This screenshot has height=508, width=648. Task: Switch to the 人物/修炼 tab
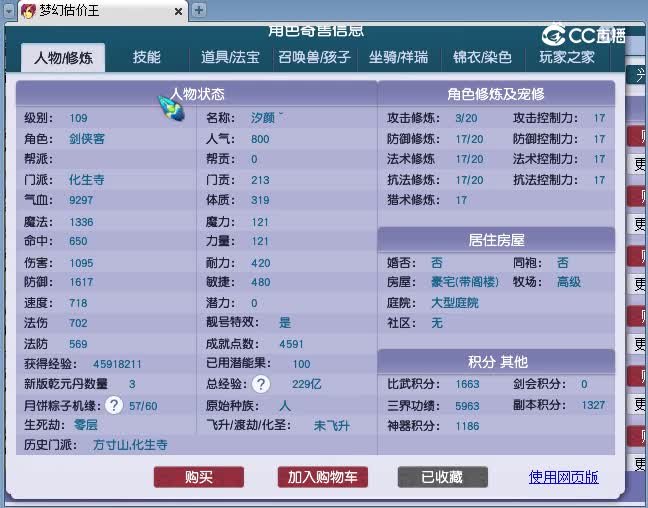click(x=63, y=57)
